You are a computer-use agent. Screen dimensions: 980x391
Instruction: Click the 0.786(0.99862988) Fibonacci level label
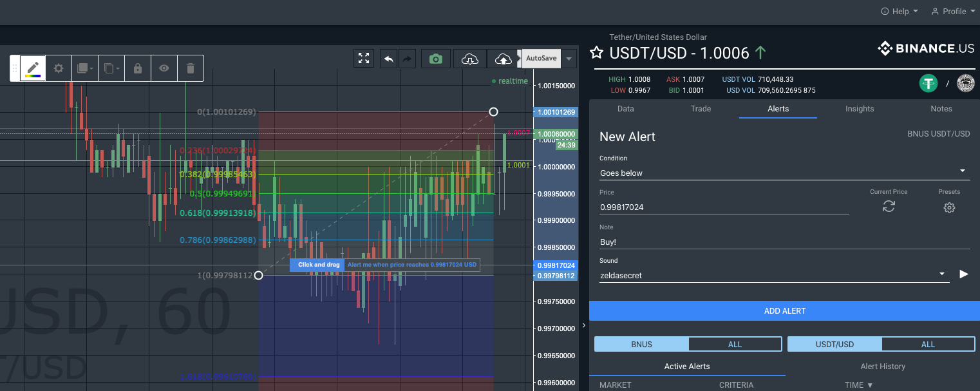coord(218,240)
